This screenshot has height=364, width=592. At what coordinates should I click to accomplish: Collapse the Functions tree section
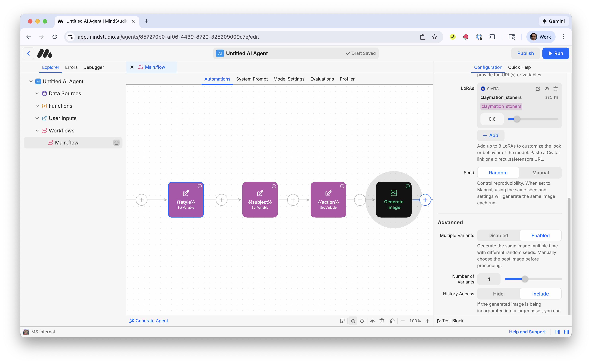click(37, 106)
